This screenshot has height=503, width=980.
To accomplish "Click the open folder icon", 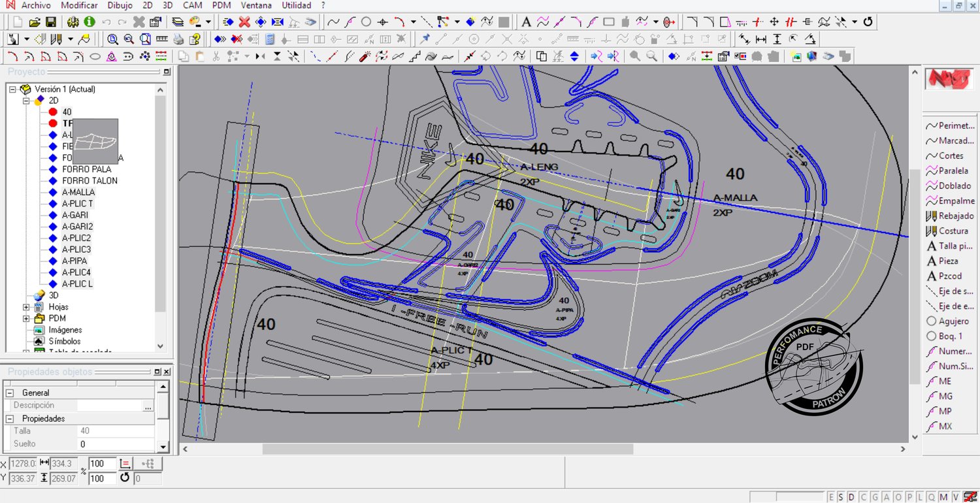I will [x=35, y=22].
